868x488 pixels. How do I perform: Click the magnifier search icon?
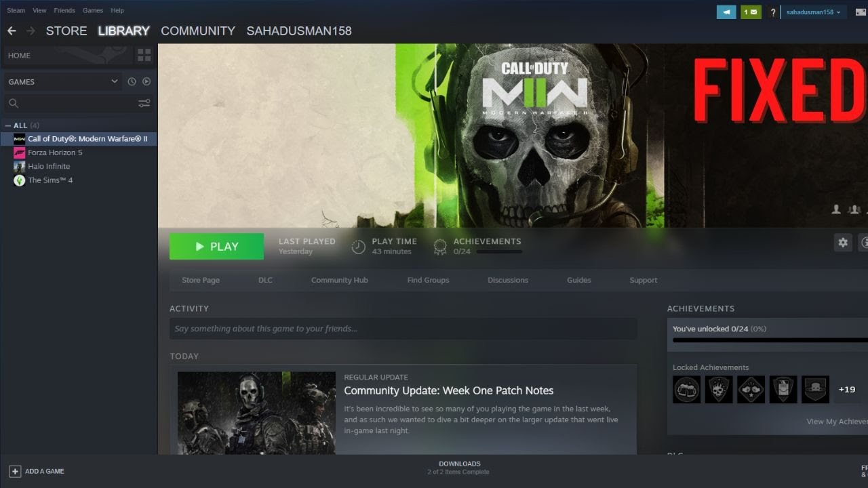point(13,103)
